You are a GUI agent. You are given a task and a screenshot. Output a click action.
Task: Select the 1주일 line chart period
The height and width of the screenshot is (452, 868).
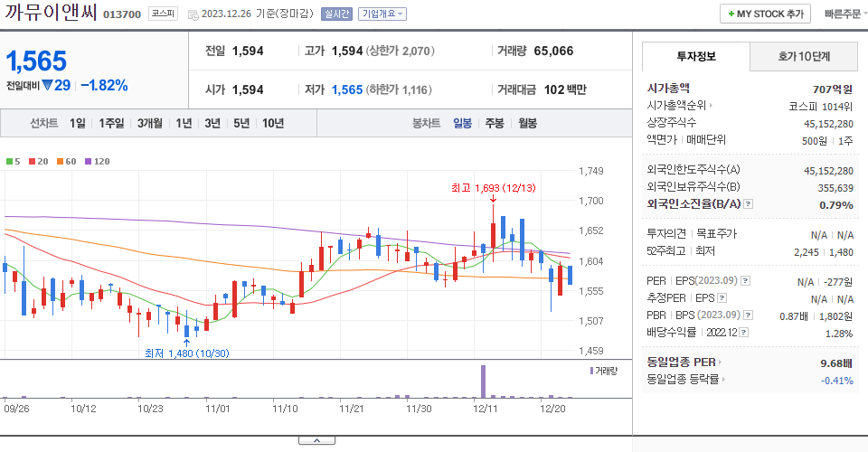coord(111,123)
